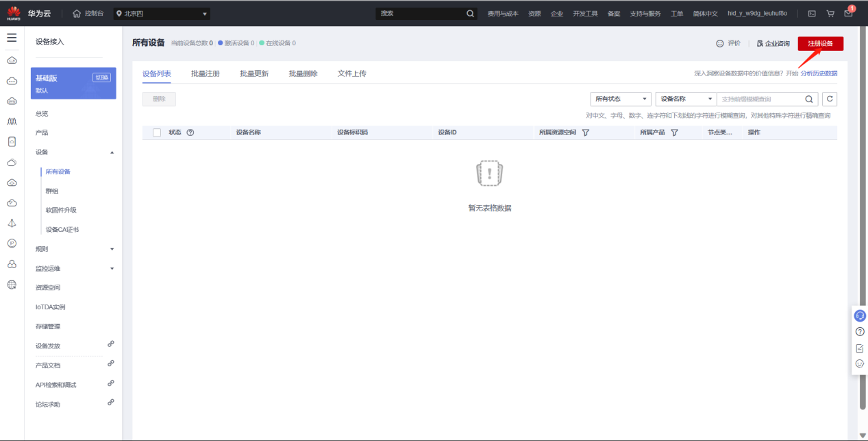Click the smiley icon beside 评价

(x=719, y=43)
